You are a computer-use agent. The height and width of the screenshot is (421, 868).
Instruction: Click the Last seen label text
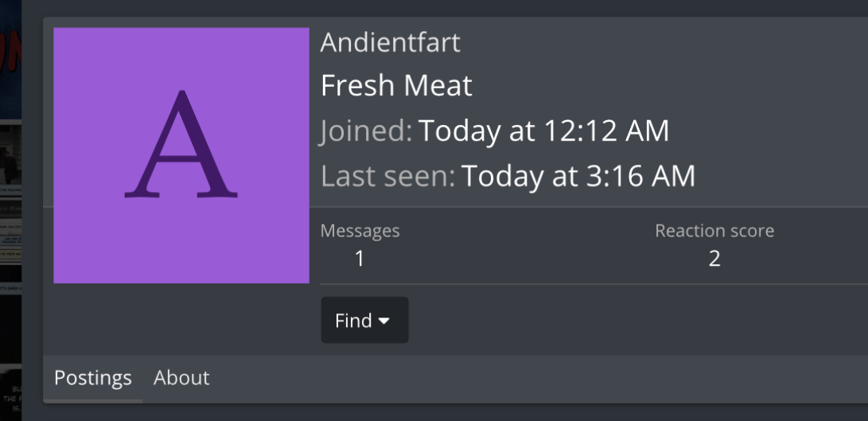[x=387, y=176]
